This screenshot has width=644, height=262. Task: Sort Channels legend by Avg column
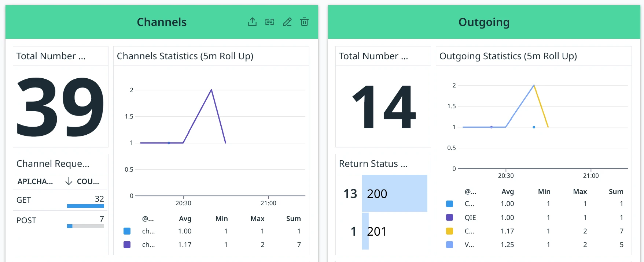185,218
